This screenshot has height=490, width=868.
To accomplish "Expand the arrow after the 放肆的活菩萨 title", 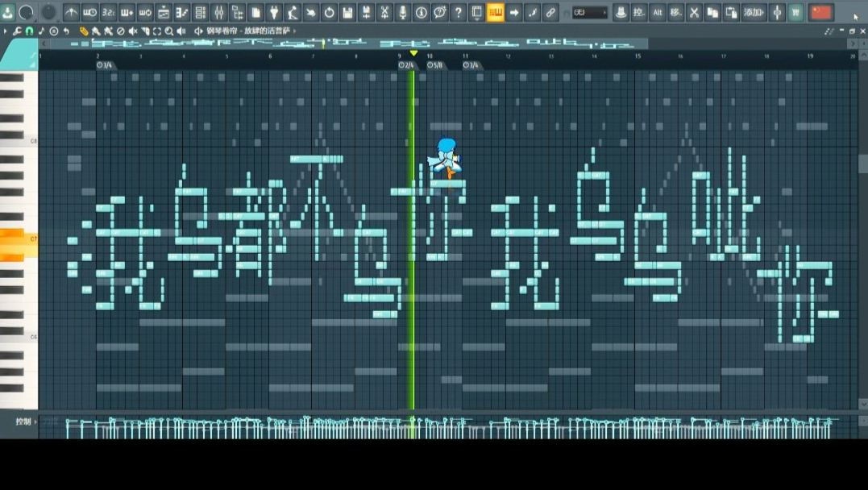I will 294,31.
